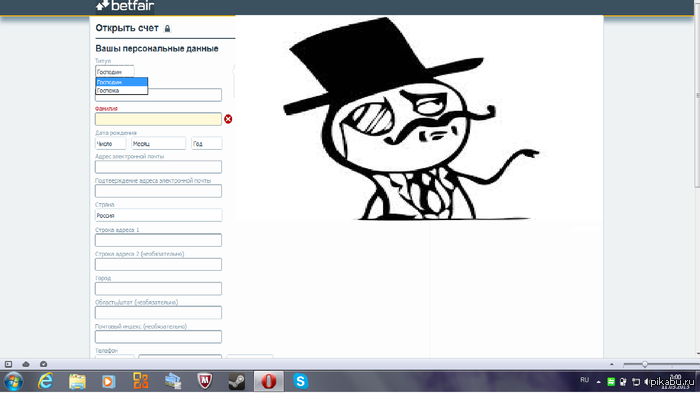Click the Почтовый индекс input field
Screen dimensions: 700x393
[x=158, y=337]
